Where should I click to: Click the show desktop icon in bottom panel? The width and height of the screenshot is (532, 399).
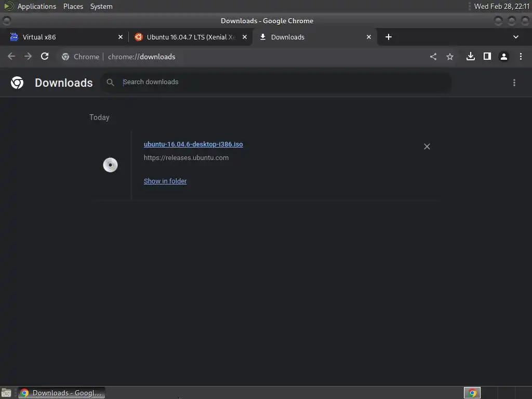point(6,393)
